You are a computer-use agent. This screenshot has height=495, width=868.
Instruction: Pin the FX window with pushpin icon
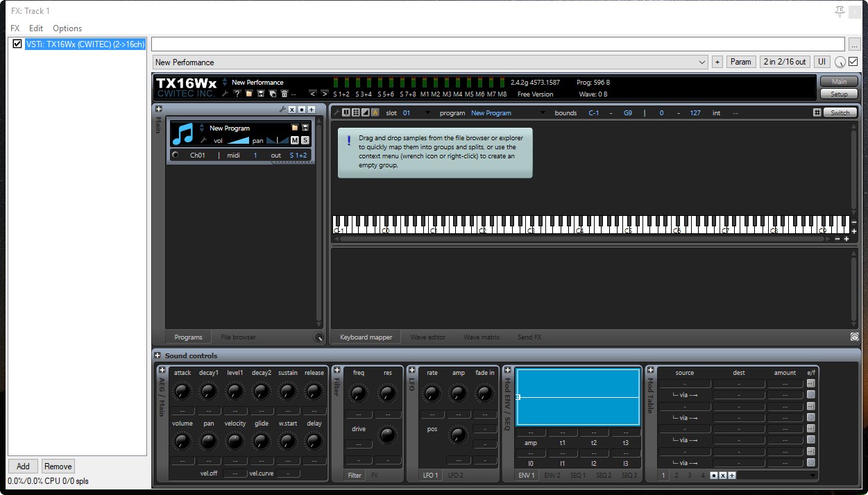tap(840, 11)
